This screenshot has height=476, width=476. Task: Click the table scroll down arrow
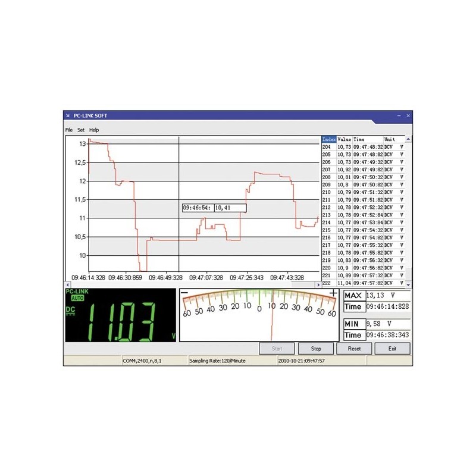click(408, 285)
